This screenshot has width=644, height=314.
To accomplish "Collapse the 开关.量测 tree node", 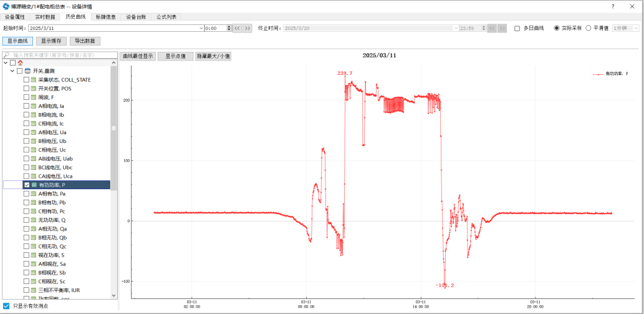I will coord(12,71).
